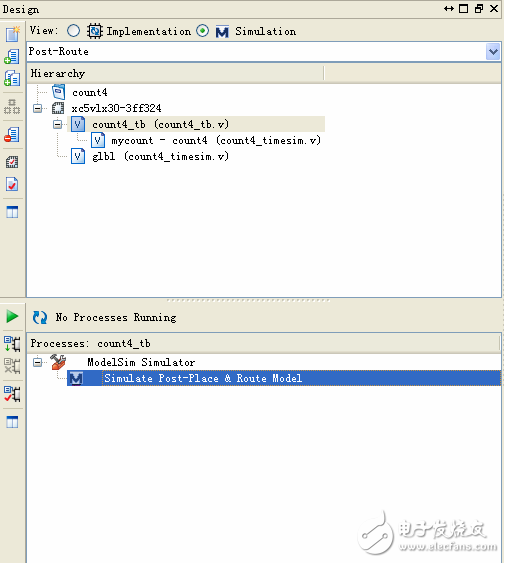The width and height of the screenshot is (505, 563).
Task: Click the Add Source icon with green plus
Action: click(12, 57)
